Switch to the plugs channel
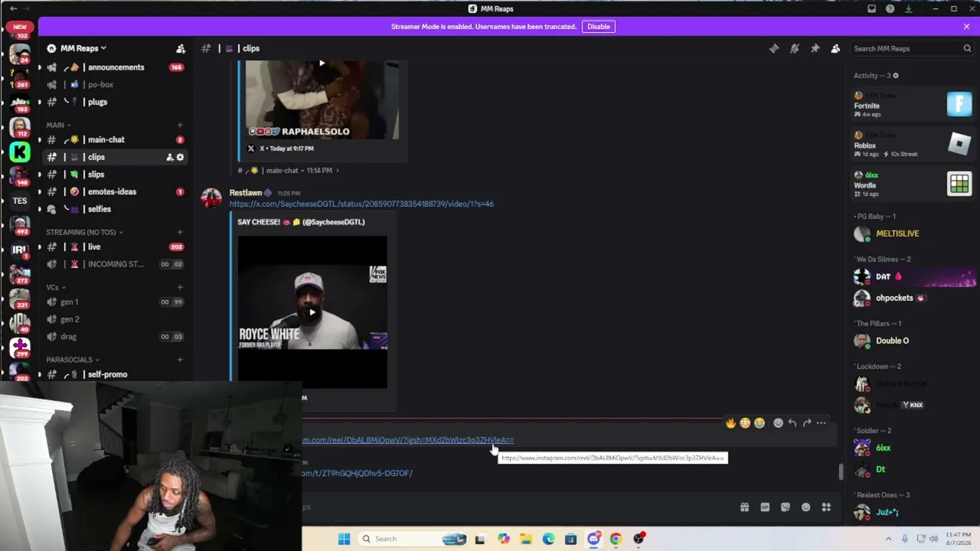 click(x=115, y=102)
